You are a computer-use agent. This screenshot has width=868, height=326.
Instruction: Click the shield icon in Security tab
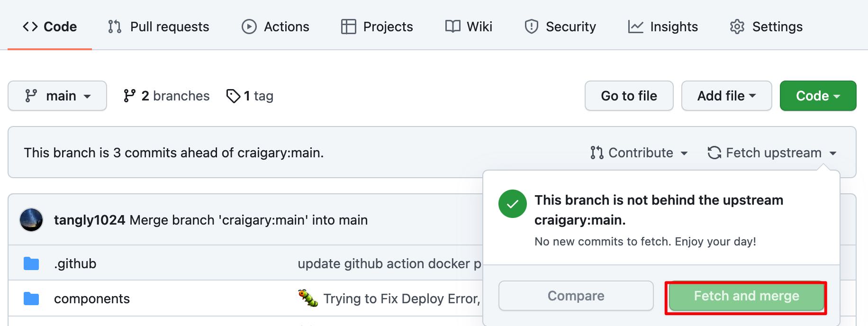532,27
